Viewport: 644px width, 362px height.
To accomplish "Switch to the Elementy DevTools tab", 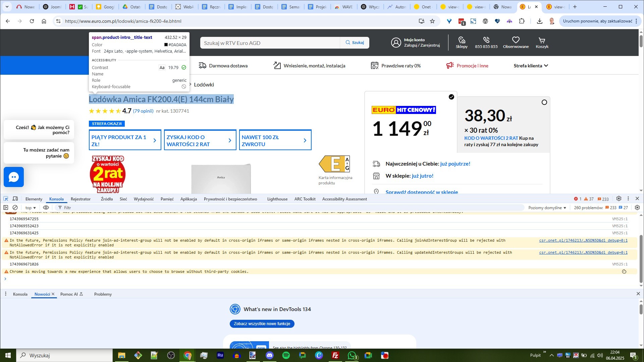I will [x=34, y=199].
